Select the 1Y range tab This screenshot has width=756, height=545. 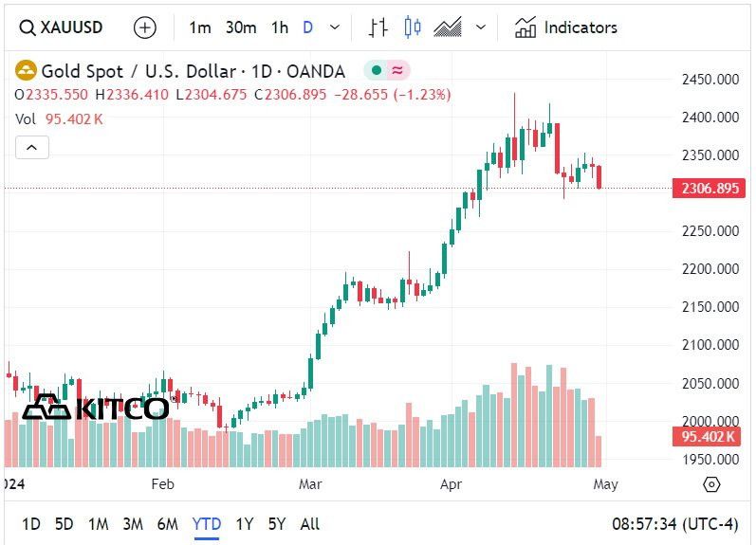tap(245, 524)
